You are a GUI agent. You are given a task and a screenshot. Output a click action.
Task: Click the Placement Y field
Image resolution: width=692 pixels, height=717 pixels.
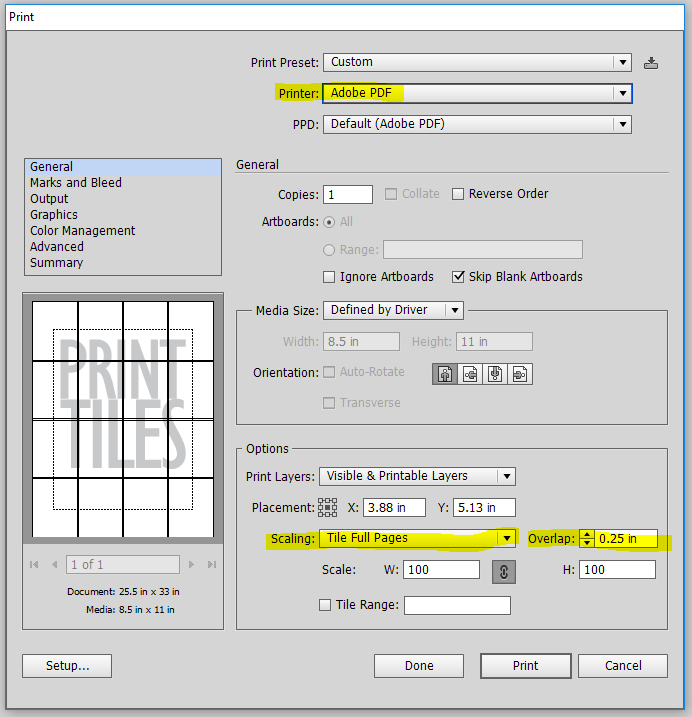(x=484, y=508)
